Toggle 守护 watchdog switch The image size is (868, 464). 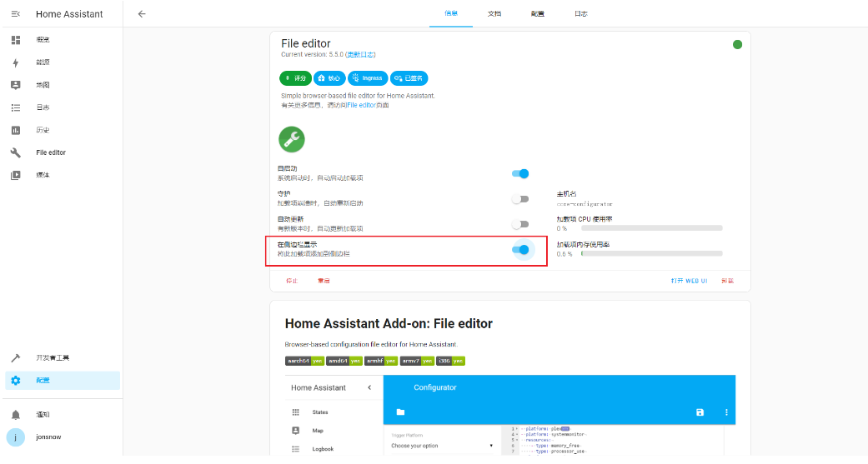point(520,199)
